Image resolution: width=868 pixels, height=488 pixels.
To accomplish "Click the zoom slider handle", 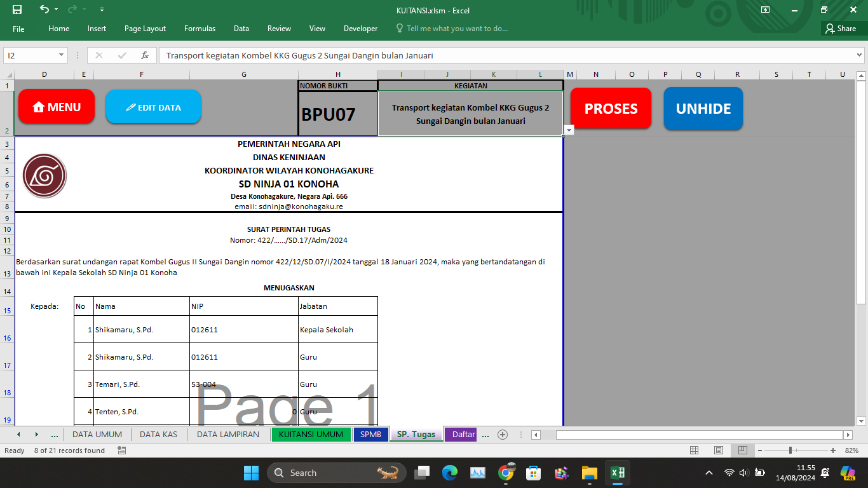I will [790, 451].
